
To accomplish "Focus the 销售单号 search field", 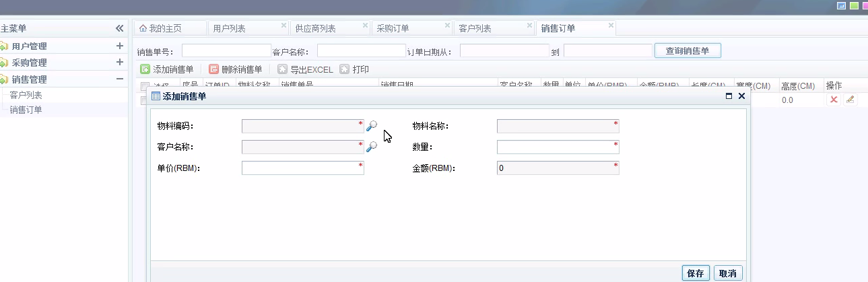I will pos(226,50).
